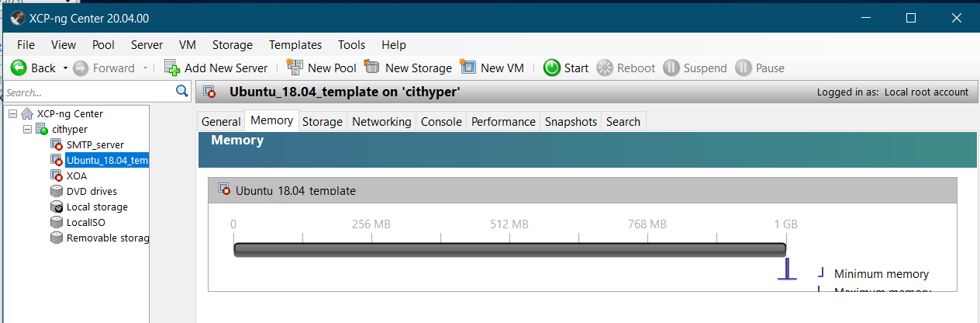Select Local storage in the tree

[x=97, y=207]
